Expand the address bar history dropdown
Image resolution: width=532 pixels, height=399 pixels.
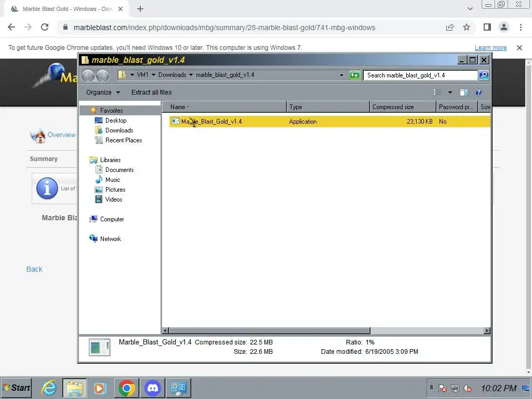pos(341,75)
